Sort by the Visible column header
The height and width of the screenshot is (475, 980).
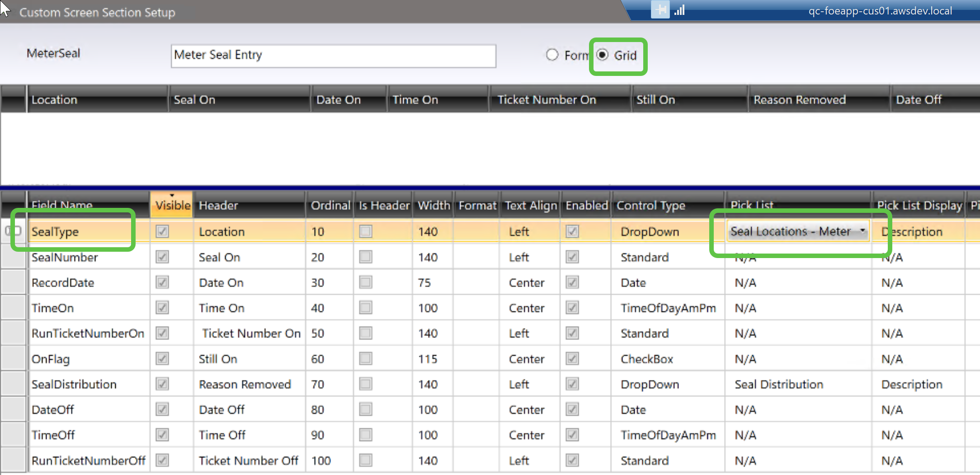[x=172, y=205]
